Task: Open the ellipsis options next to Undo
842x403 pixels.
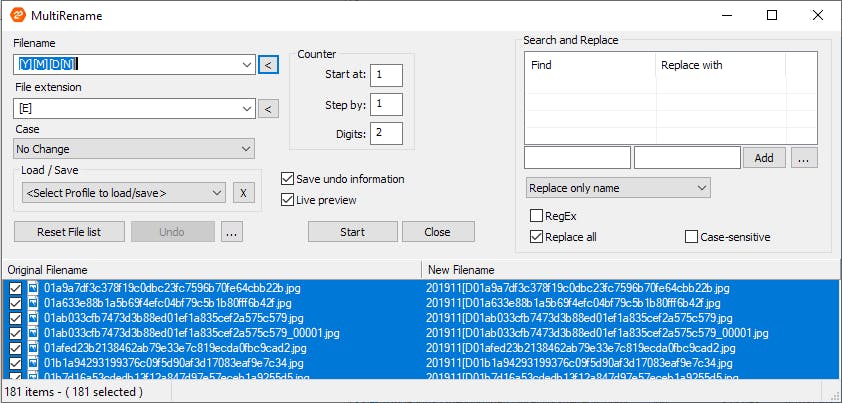Action: click(232, 232)
